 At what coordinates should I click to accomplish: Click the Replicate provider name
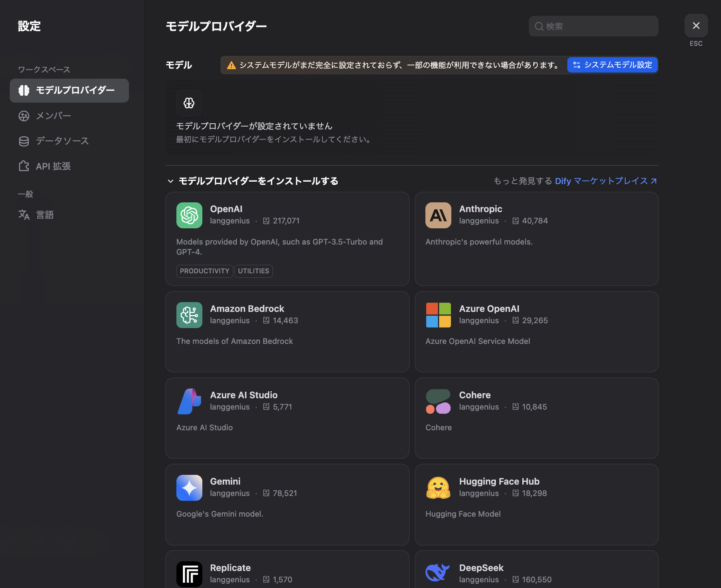[230, 568]
